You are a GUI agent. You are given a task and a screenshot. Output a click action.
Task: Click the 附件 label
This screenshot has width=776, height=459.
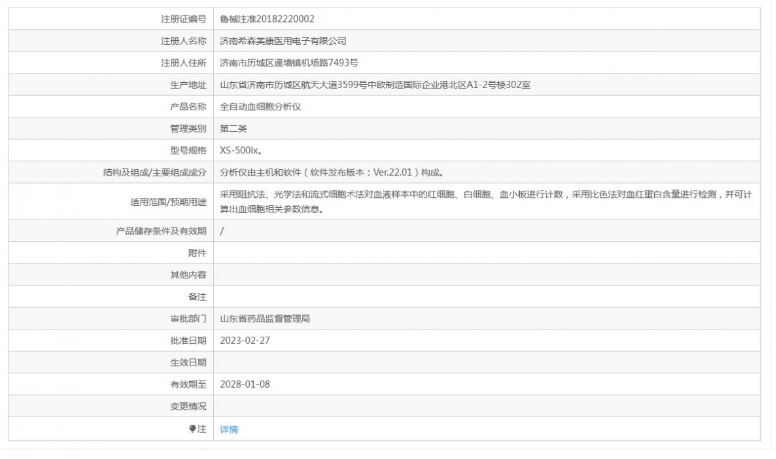[197, 253]
